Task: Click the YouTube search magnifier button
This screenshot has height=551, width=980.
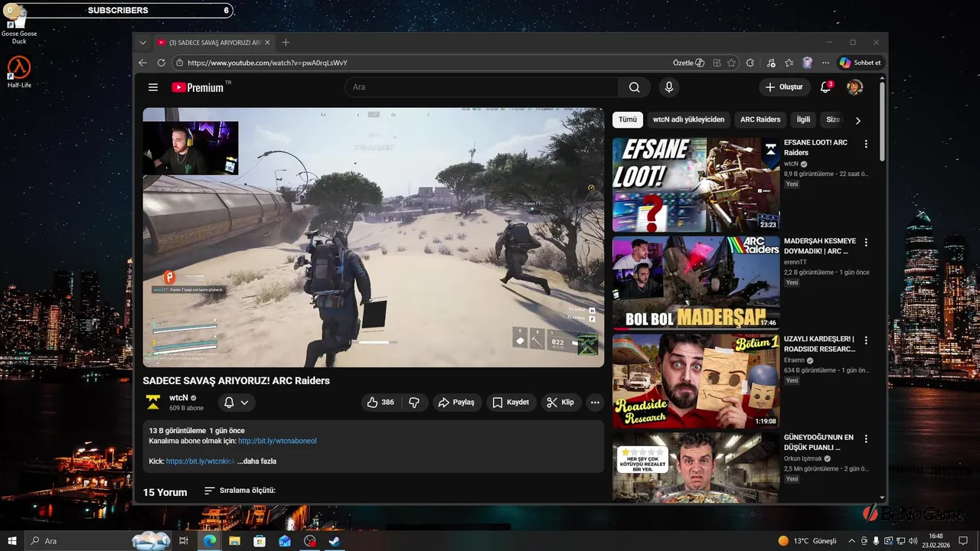Action: coord(634,87)
